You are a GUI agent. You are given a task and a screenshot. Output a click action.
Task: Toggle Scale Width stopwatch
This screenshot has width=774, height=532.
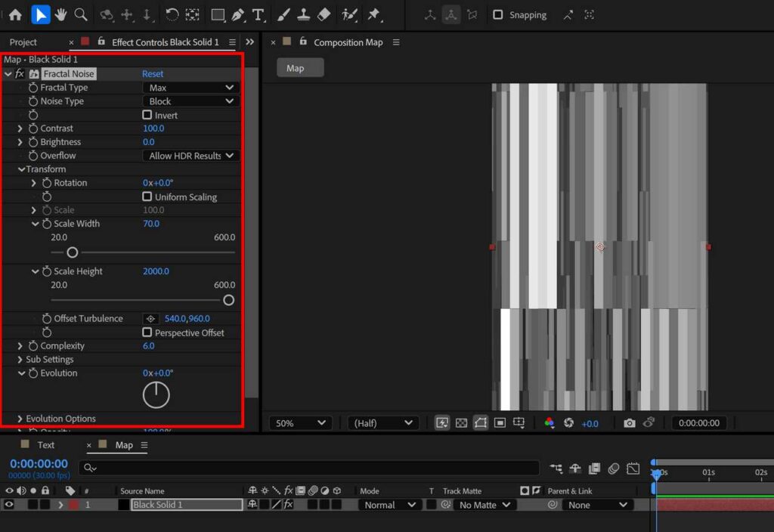47,224
